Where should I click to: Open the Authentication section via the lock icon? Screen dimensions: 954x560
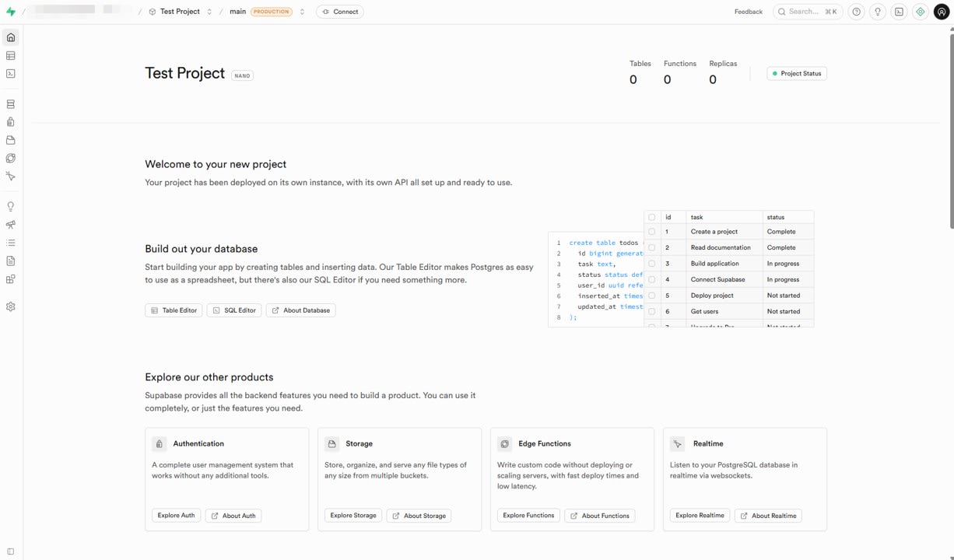[x=11, y=121]
